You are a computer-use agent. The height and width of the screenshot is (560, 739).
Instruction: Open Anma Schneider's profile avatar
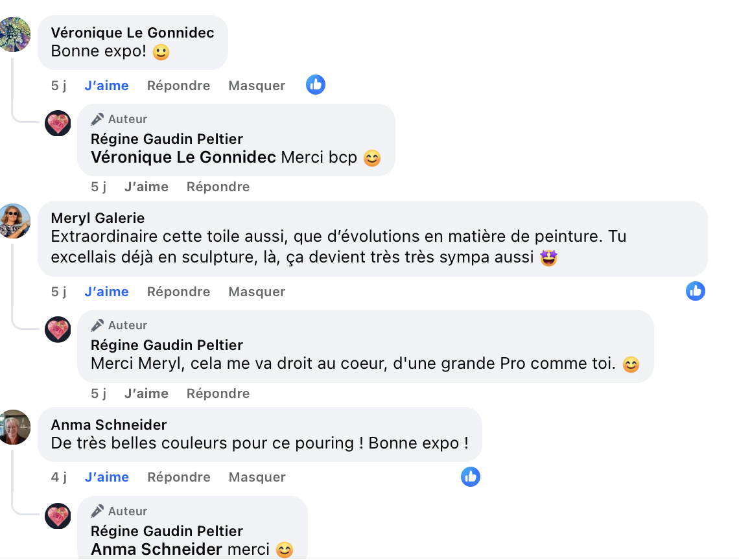[14, 426]
